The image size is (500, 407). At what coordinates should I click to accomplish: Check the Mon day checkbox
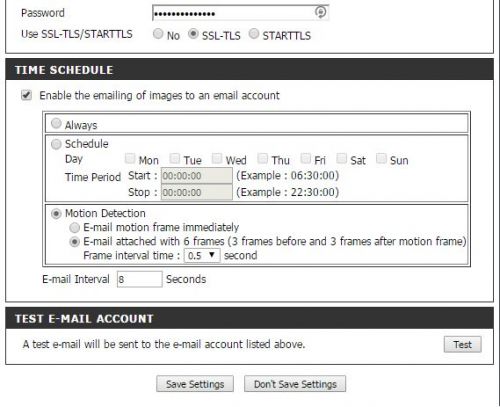click(x=130, y=158)
